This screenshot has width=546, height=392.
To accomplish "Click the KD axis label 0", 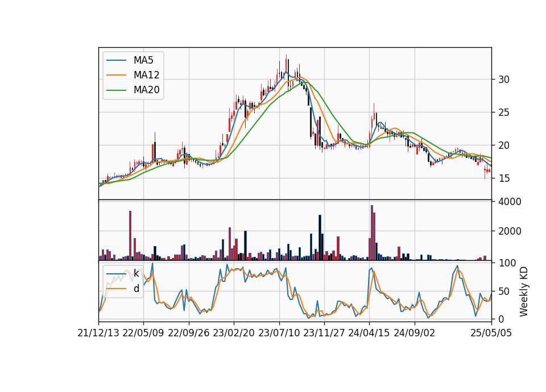I will click(x=501, y=319).
